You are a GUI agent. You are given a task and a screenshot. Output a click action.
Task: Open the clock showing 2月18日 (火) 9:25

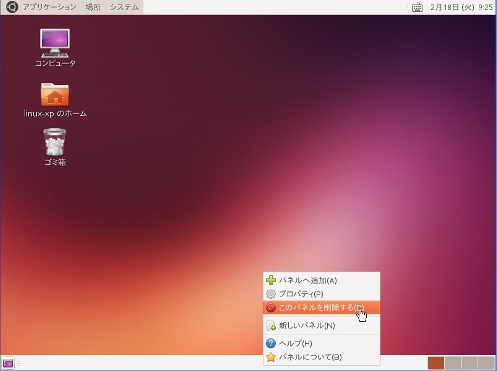pyautogui.click(x=461, y=7)
